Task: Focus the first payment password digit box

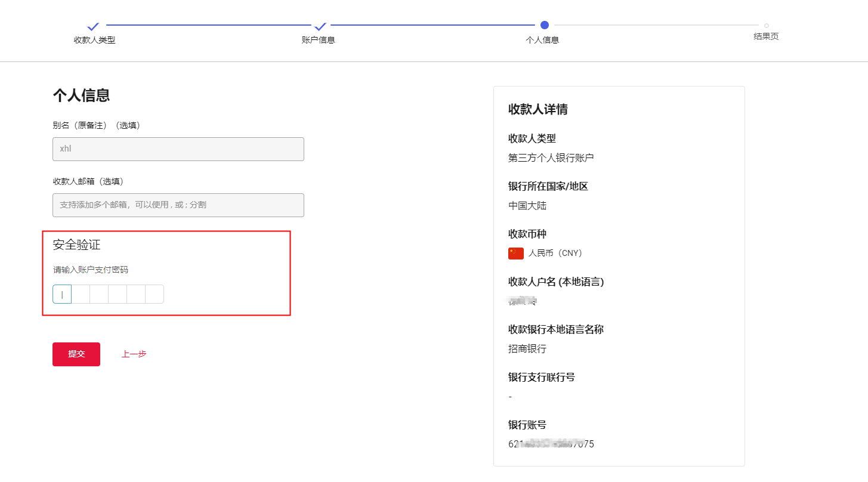Action: coord(62,294)
